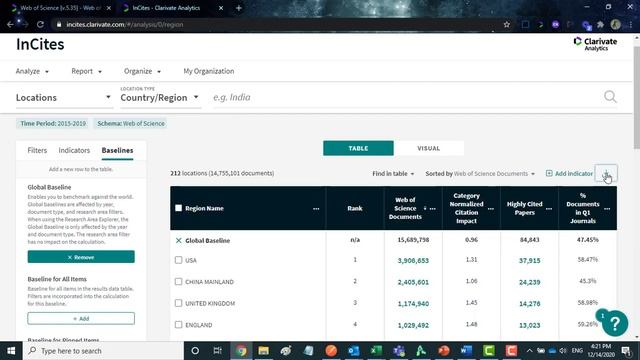
Task: Open England highly cited 13,023
Action: tap(529, 325)
